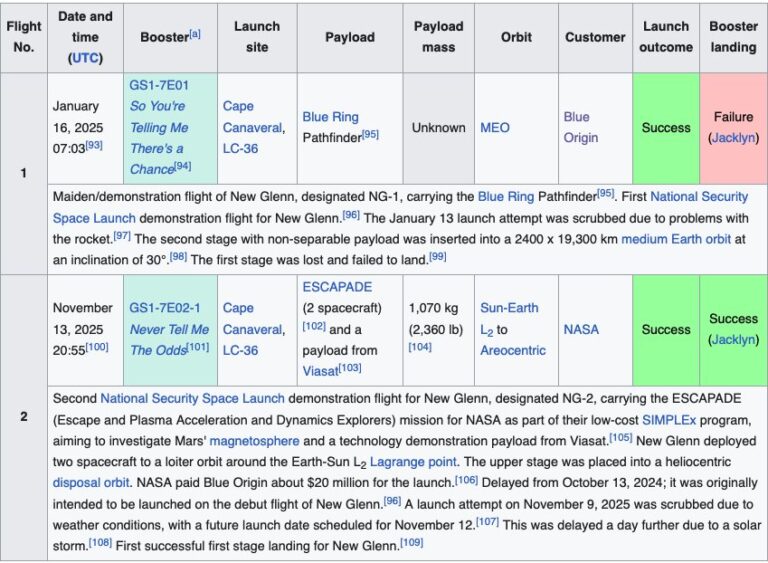Select the 'Booster landing' column header
The image size is (768, 563).
(x=733, y=37)
